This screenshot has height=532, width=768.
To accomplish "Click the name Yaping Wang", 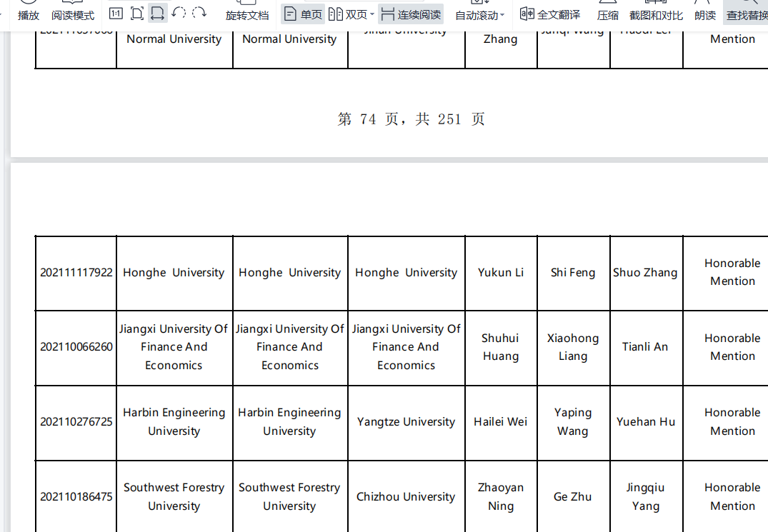I will pos(573,422).
